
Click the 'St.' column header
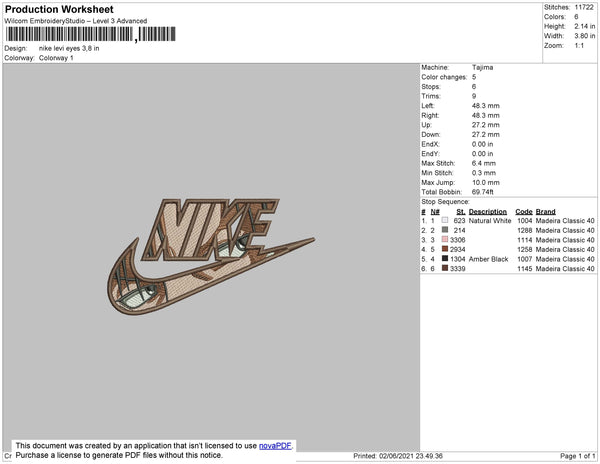(461, 212)
